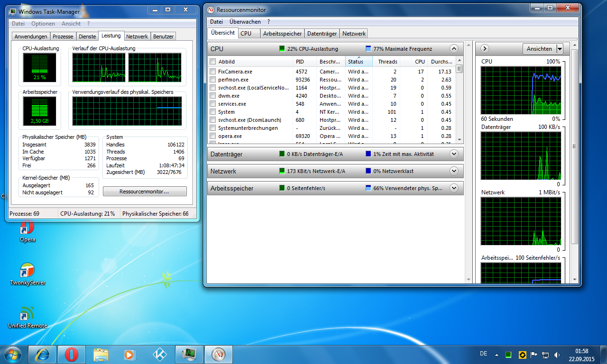
Task: Sort processes by Status column
Action: click(x=359, y=62)
